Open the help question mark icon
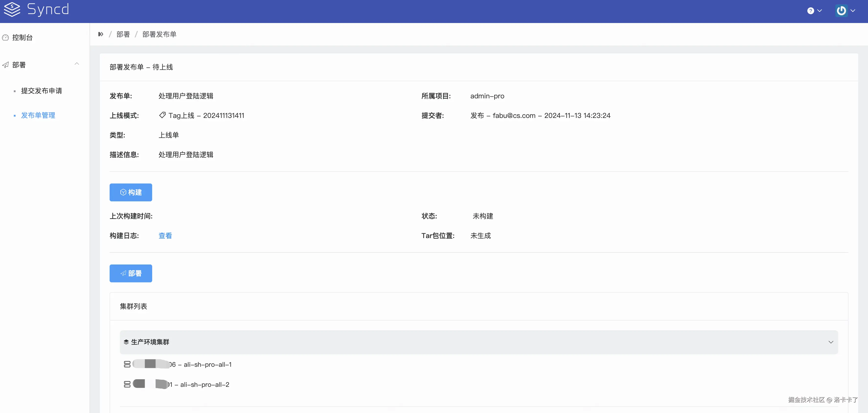Screen dimensions: 868x413 point(810,11)
